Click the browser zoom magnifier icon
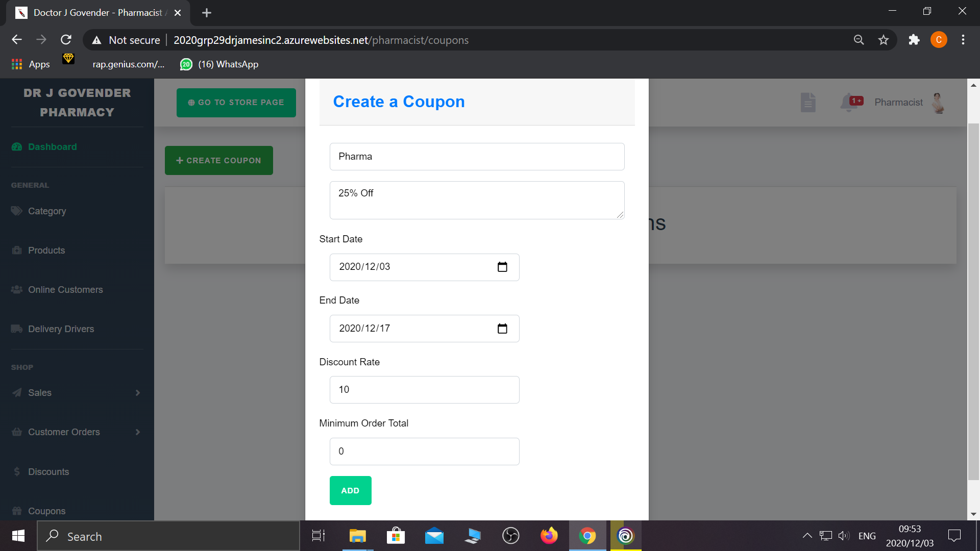 click(x=859, y=40)
